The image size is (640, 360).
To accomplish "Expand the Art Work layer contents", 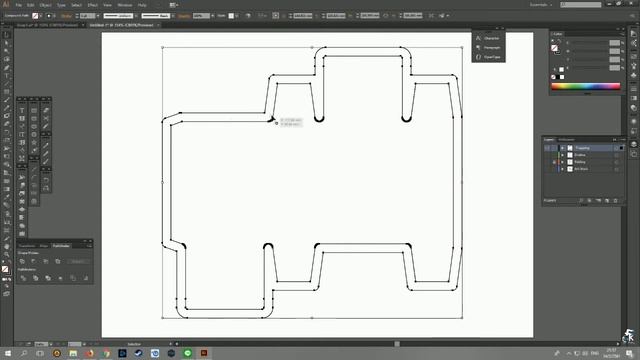I will pyautogui.click(x=563, y=169).
